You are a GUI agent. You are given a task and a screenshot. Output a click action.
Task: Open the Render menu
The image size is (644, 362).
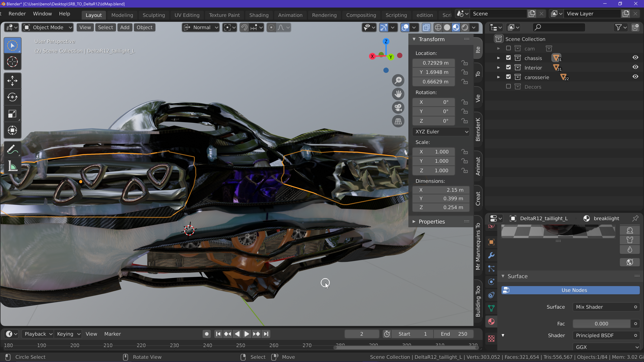click(17, 14)
